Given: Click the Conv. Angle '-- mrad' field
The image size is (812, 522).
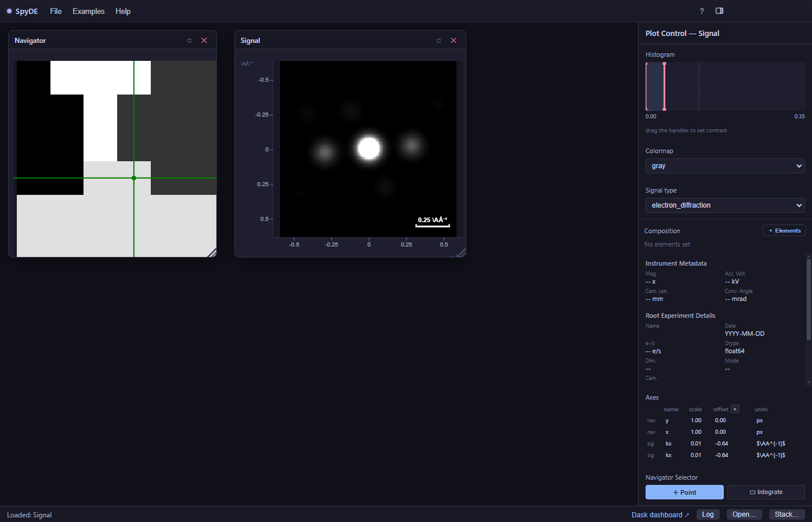Looking at the screenshot, I should click(736, 299).
